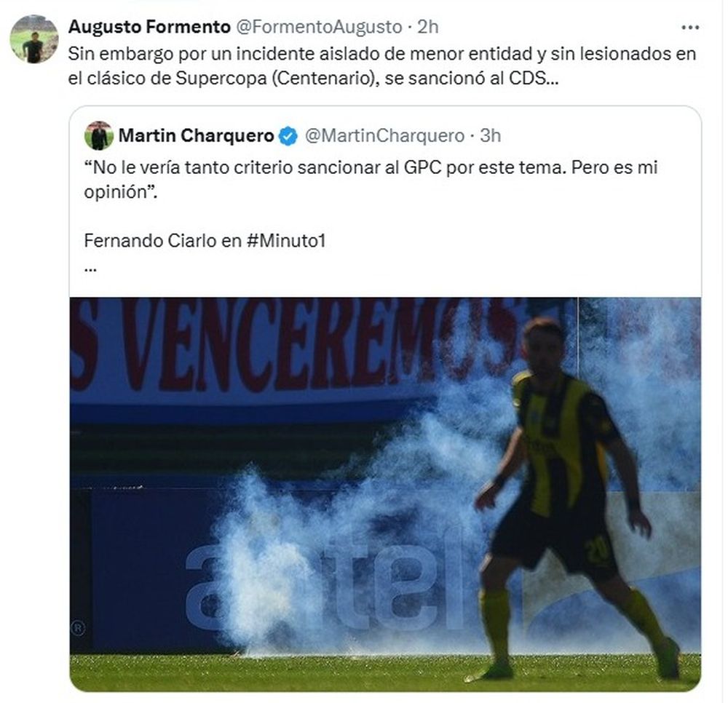Open Martin Charquero display name
The height and width of the screenshot is (703, 728).
click(196, 135)
